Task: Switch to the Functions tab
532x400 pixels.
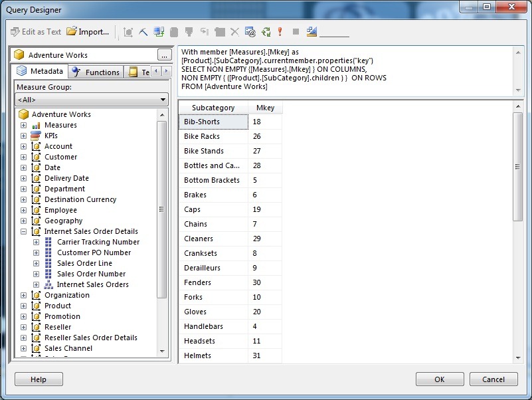Action: (96, 72)
